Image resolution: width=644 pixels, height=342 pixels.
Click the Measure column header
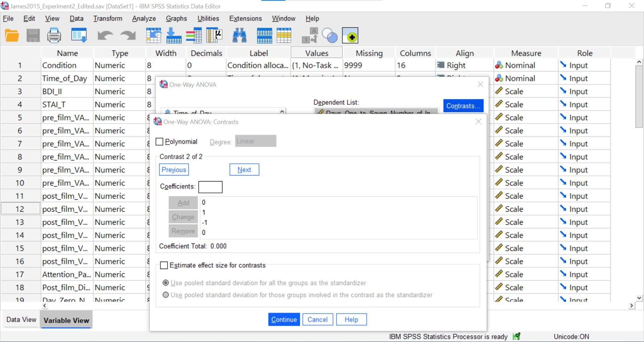526,53
